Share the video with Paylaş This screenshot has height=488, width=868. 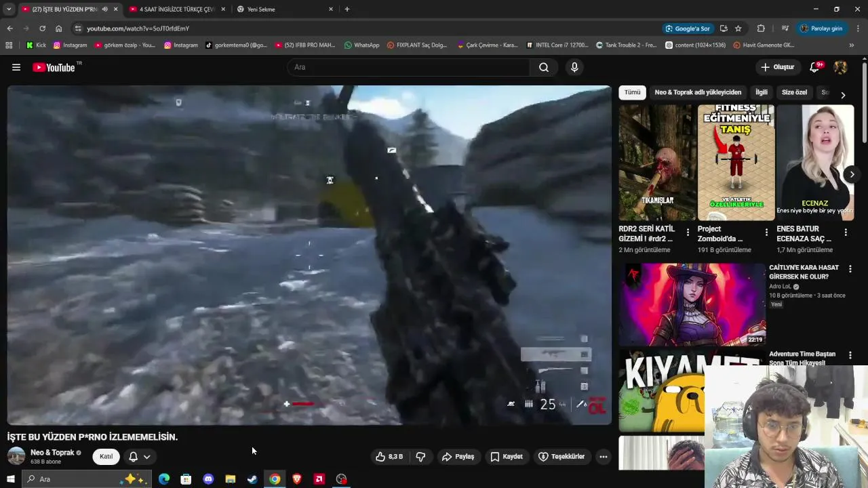coord(458,457)
